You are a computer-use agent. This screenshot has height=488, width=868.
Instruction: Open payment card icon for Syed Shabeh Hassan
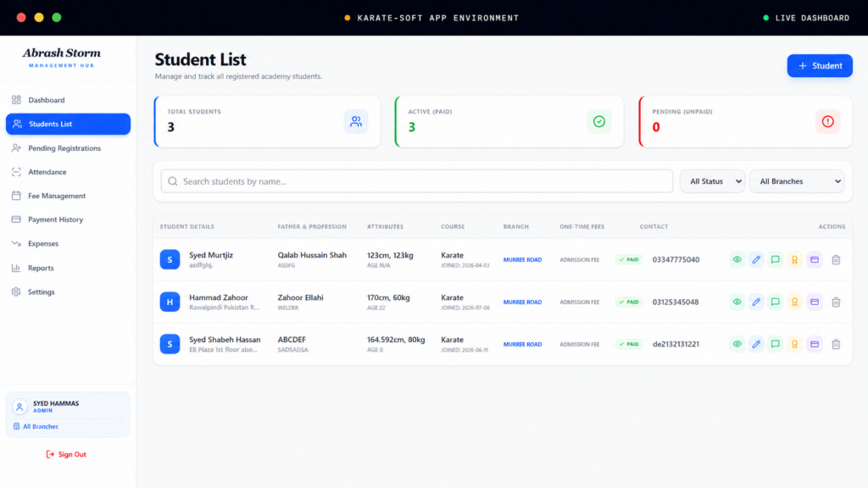pyautogui.click(x=815, y=344)
